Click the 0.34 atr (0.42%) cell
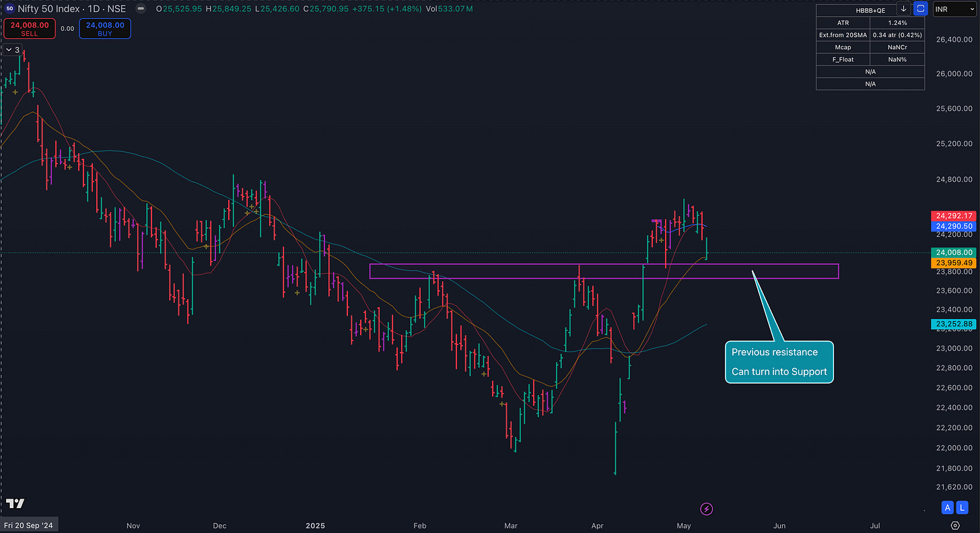Screen dimensions: 980x533 897,34
